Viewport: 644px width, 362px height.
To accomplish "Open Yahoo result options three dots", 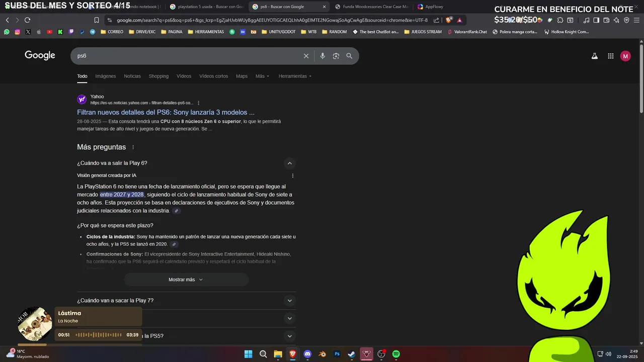I will [x=199, y=103].
